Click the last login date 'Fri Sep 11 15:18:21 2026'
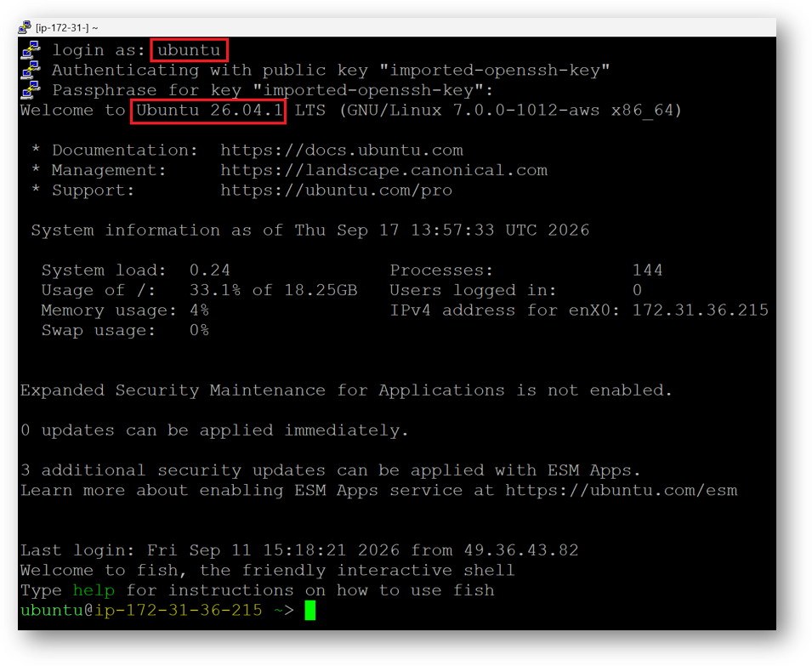This screenshot has height=666, width=812. point(274,550)
